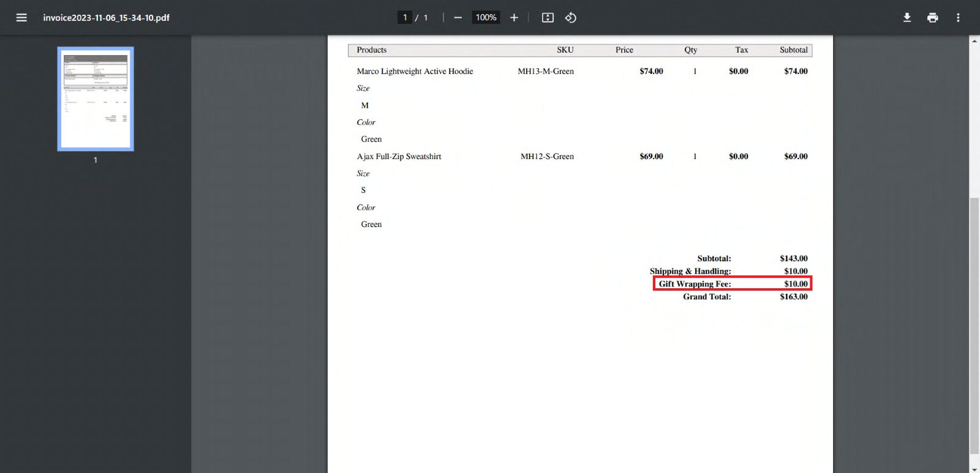Viewport: 980px width, 473px height.
Task: Click the vertical scrollbar thumb
Action: pos(974,324)
